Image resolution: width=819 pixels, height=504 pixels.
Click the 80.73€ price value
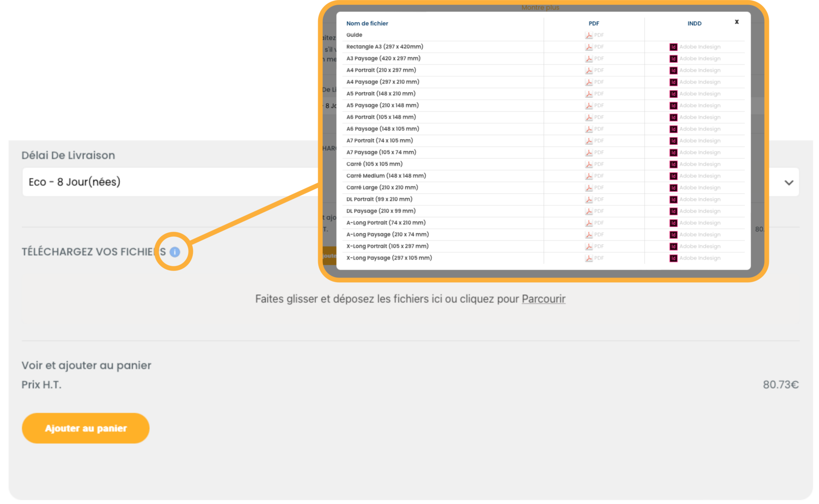(x=781, y=385)
